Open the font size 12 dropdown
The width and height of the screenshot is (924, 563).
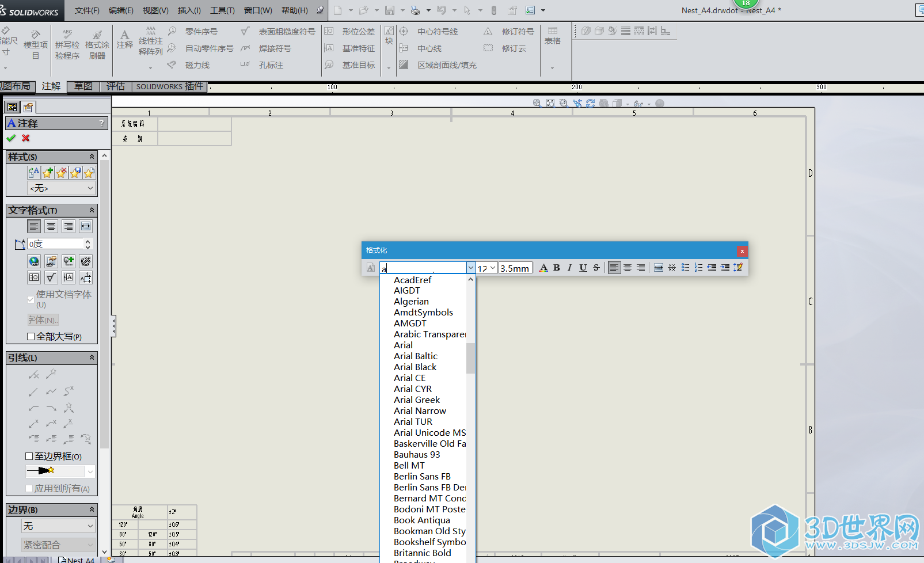[493, 268]
